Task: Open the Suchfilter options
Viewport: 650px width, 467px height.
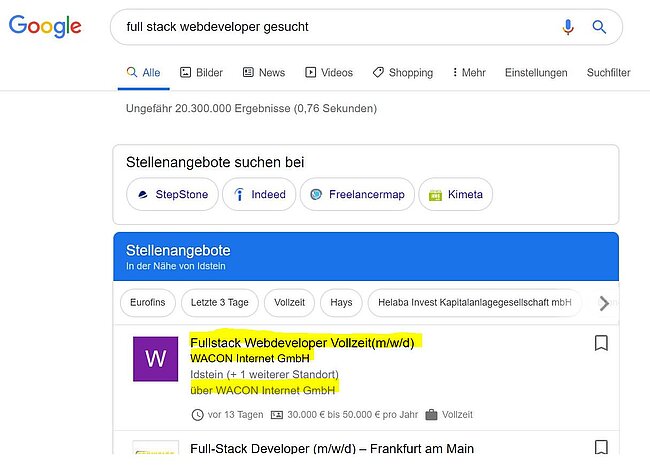Action: [609, 73]
